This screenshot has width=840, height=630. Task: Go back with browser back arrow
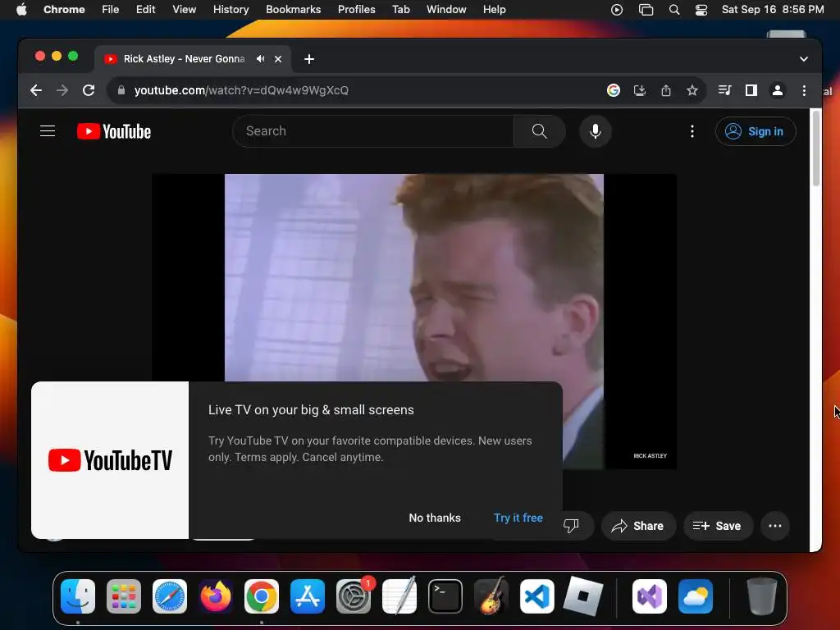[36, 90]
